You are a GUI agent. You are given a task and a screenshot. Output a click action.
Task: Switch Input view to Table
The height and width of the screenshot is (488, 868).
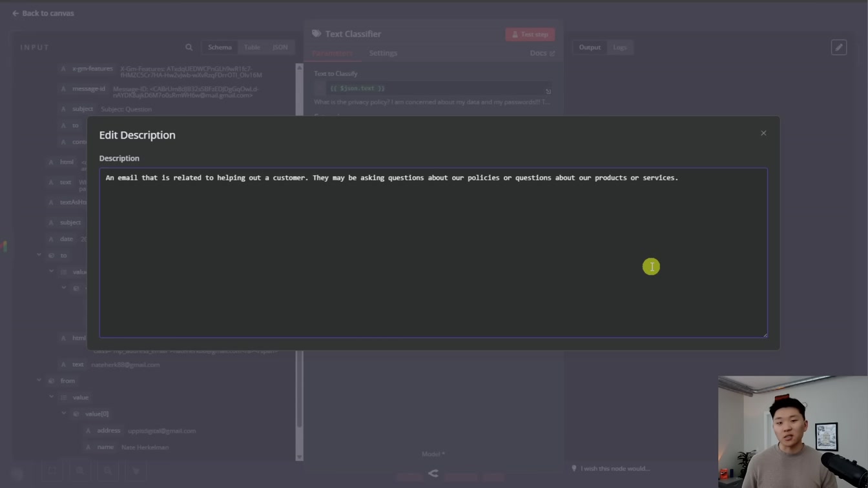pos(252,47)
